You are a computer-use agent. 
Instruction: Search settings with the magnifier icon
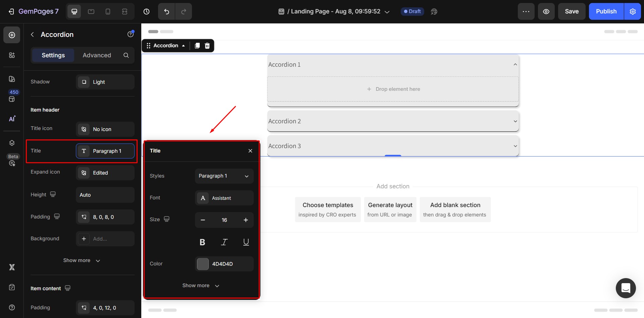coord(126,55)
